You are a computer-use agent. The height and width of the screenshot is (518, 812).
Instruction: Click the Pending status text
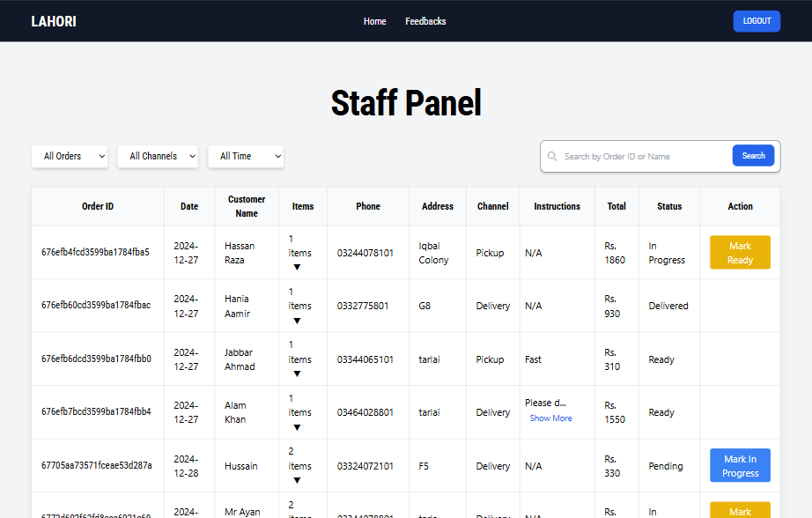[666, 466]
